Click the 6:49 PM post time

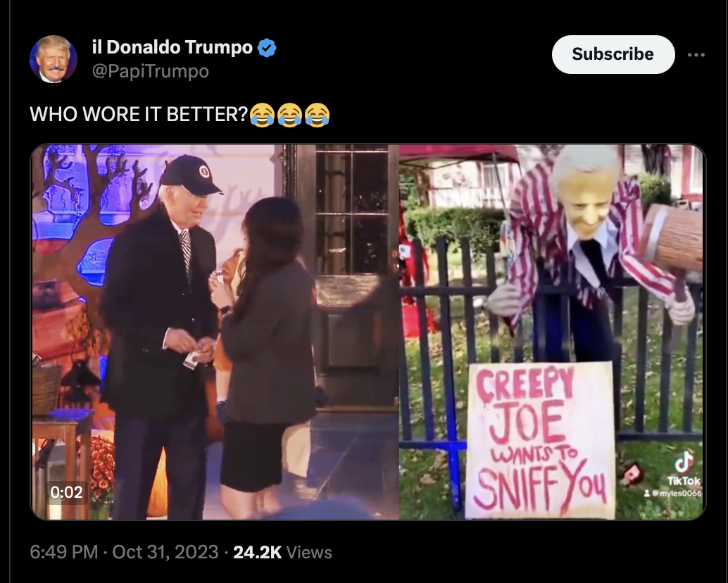point(64,552)
